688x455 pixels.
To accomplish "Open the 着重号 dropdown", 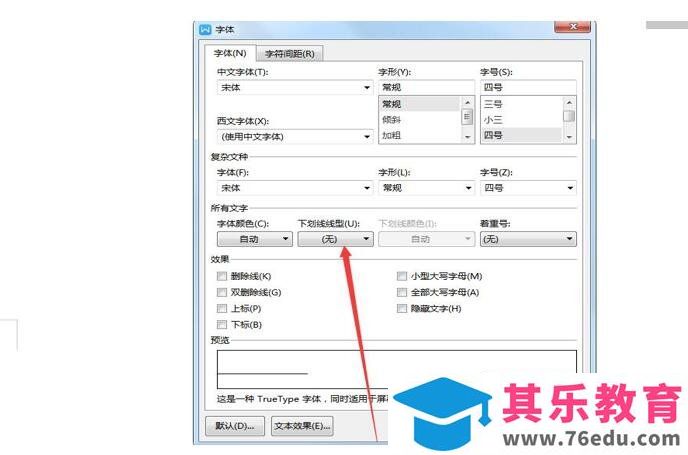I will tap(528, 239).
